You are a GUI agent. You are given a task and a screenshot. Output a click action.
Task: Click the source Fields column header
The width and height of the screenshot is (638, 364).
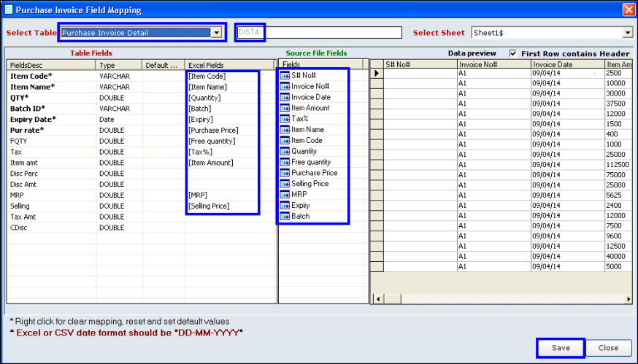pos(321,64)
